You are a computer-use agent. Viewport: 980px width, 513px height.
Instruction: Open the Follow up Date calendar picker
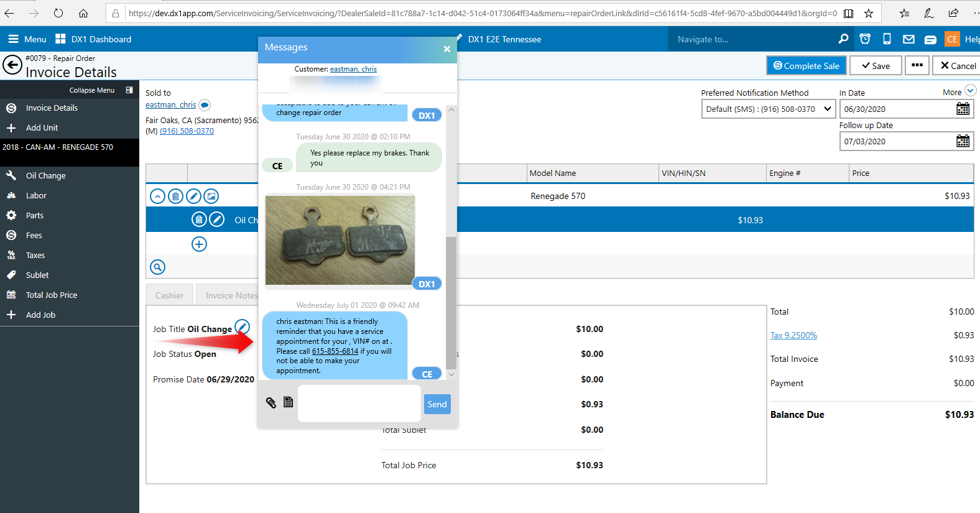coord(963,141)
